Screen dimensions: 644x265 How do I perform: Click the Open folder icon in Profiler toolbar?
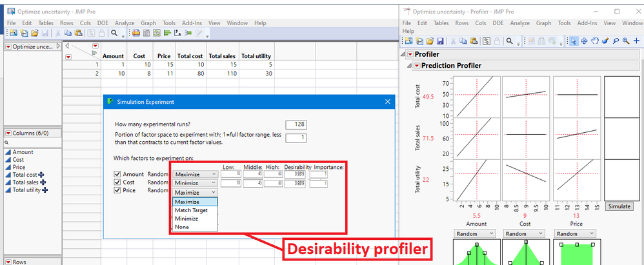[x=430, y=41]
